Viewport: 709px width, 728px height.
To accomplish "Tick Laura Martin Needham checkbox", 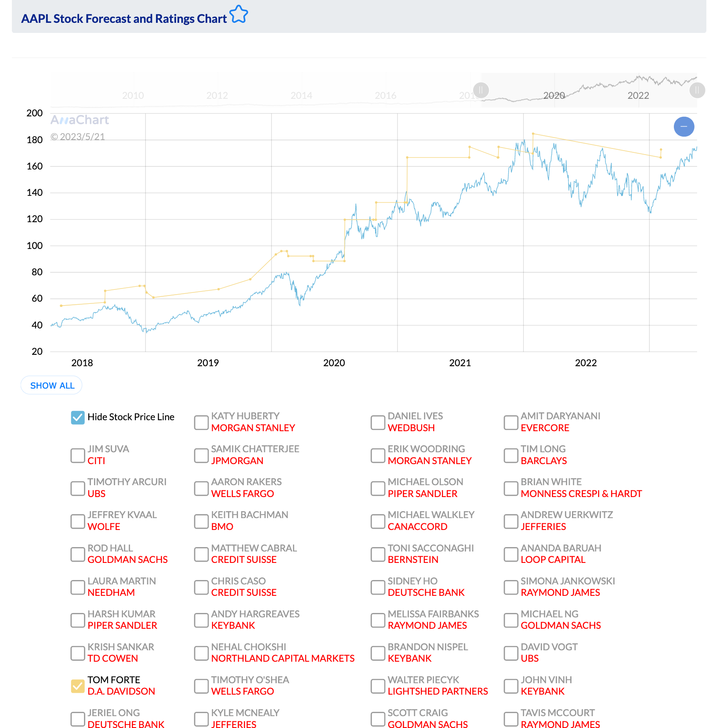I will tap(78, 587).
